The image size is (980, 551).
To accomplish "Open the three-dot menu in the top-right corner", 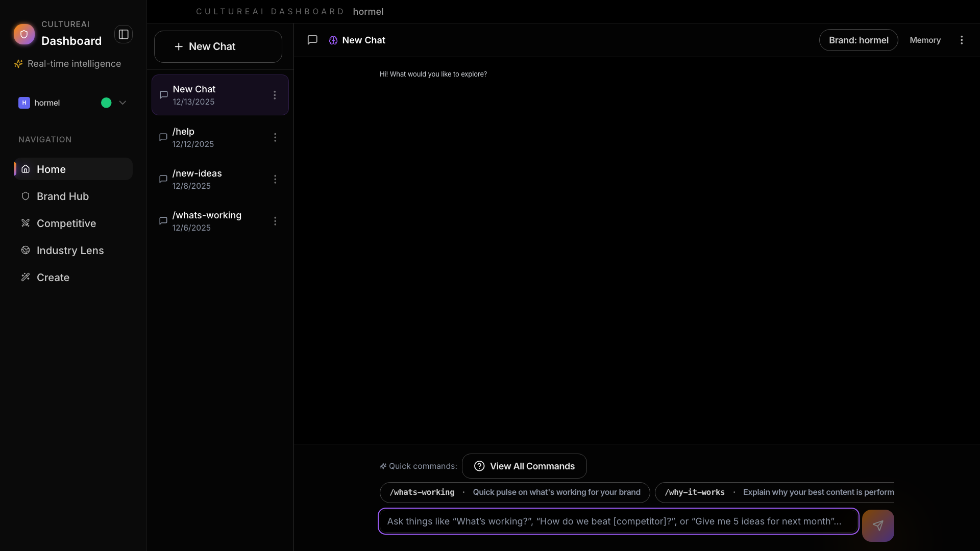I will 962,40.
